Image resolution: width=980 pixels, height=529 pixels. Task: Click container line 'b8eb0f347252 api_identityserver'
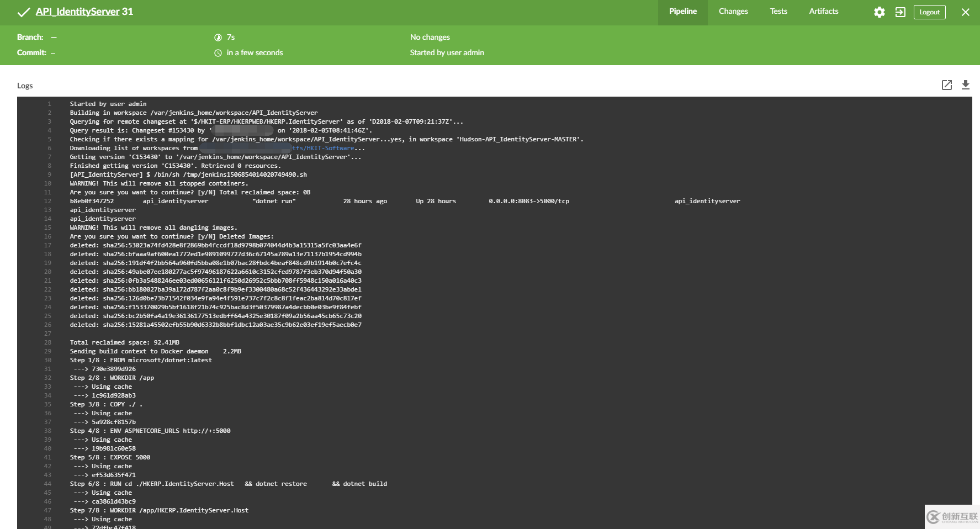405,201
